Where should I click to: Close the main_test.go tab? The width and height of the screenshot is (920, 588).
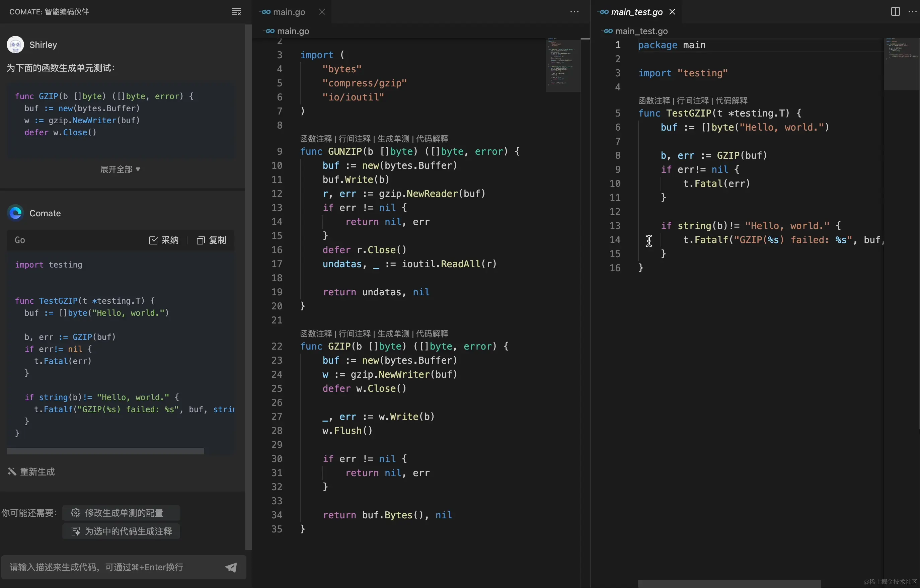[x=673, y=12]
